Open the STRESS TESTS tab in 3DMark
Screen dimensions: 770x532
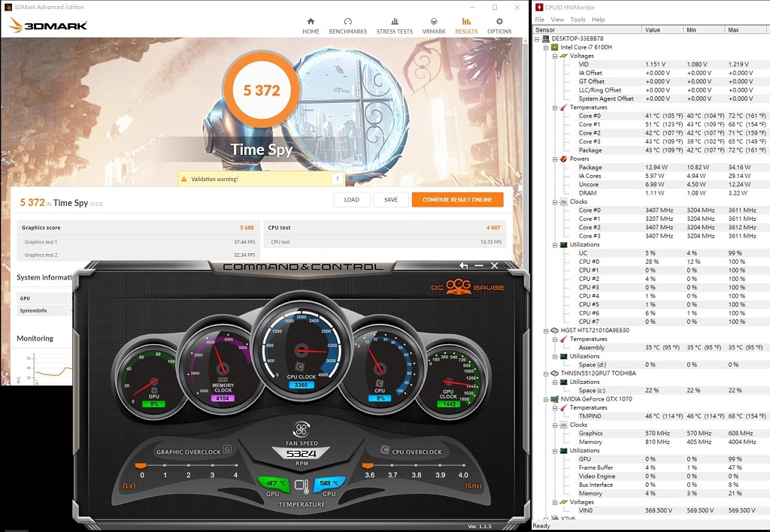(394, 26)
